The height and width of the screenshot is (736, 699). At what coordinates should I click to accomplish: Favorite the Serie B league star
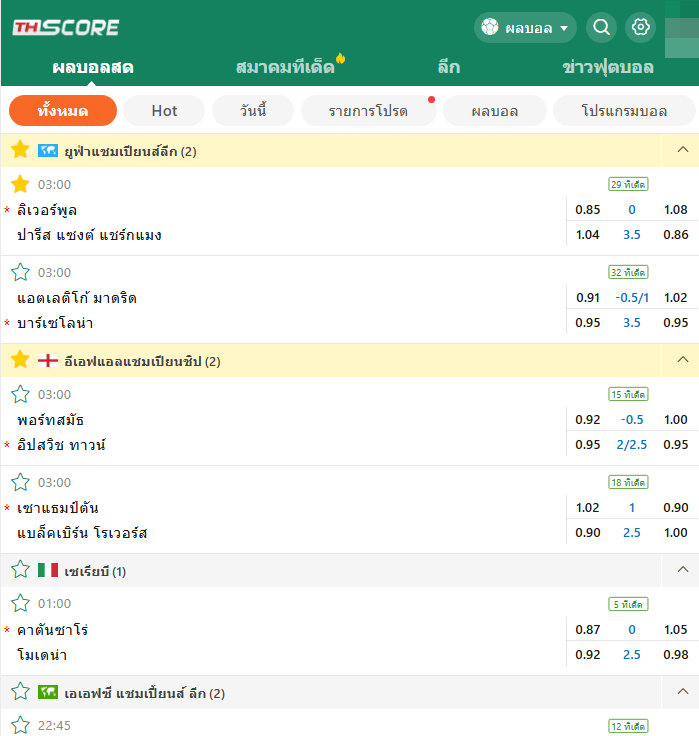20,570
